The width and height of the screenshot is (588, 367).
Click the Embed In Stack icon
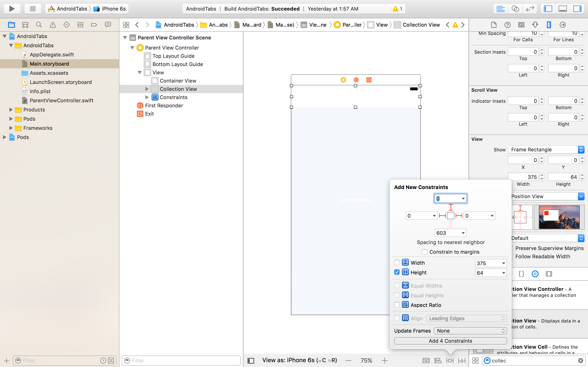coord(426,360)
